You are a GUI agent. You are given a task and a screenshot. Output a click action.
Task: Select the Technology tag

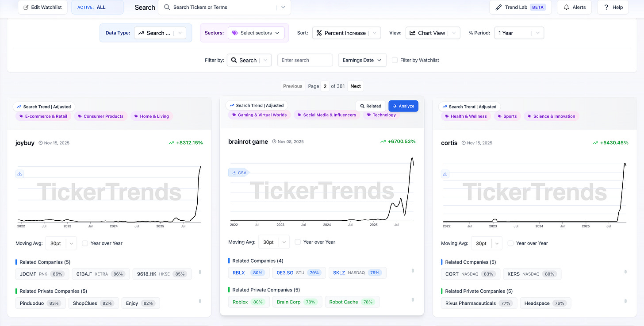[x=381, y=115]
